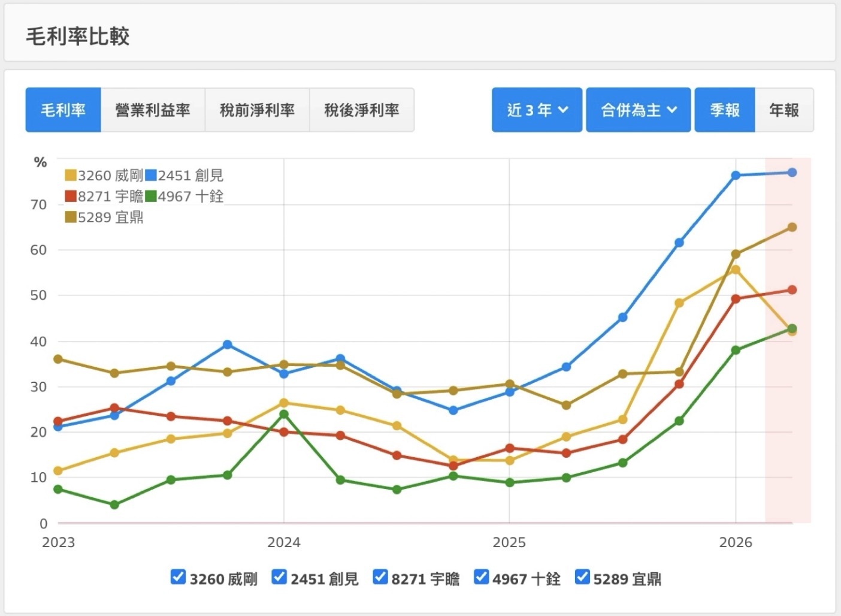The height and width of the screenshot is (616, 841).
Task: Click the "70" y-axis value
Action: [38, 205]
